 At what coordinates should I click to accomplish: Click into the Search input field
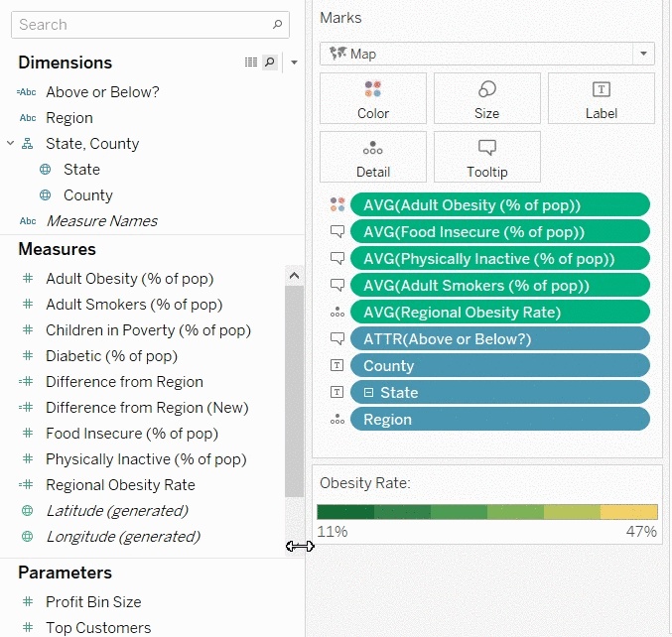[x=150, y=25]
